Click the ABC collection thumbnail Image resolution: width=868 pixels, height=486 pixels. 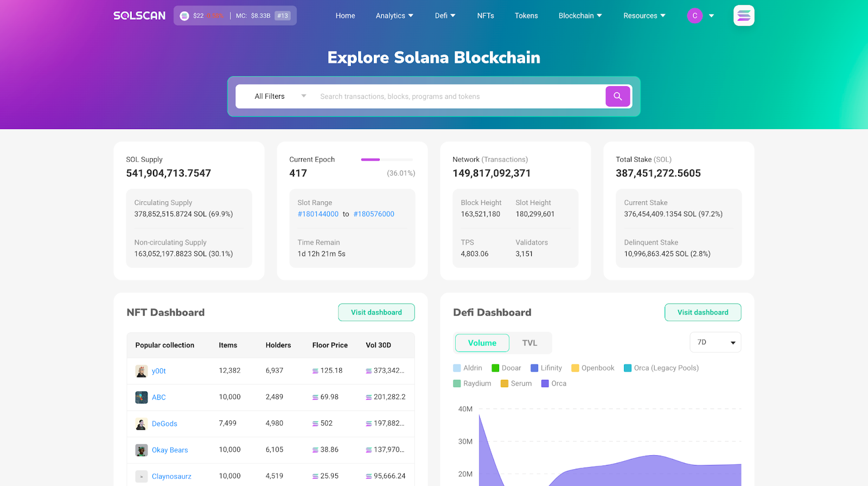pos(141,398)
